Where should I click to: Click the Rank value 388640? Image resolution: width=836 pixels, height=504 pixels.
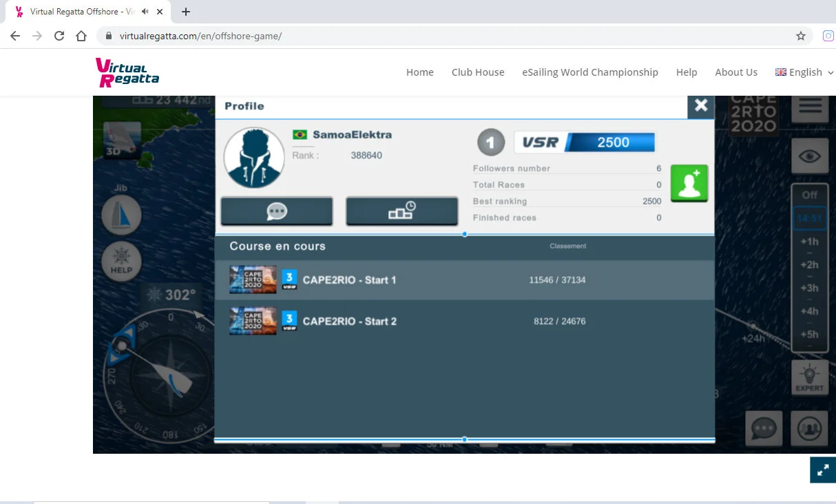pyautogui.click(x=366, y=156)
